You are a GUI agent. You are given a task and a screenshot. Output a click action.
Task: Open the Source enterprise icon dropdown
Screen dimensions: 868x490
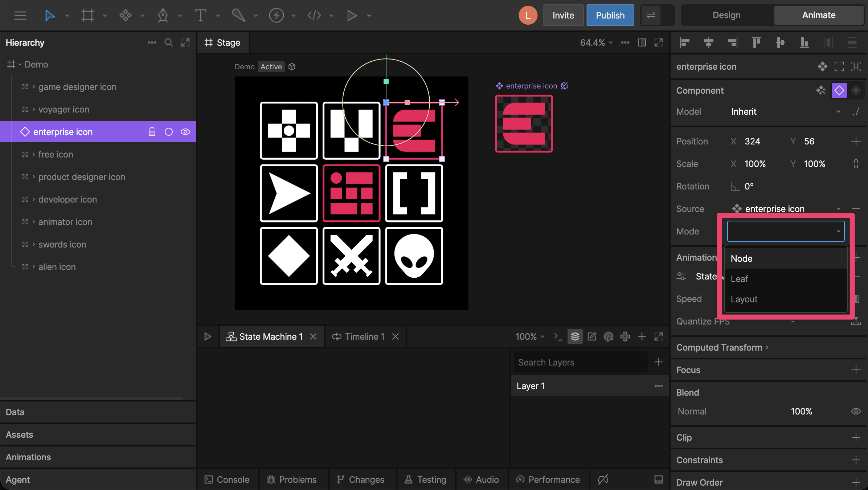[786, 209]
